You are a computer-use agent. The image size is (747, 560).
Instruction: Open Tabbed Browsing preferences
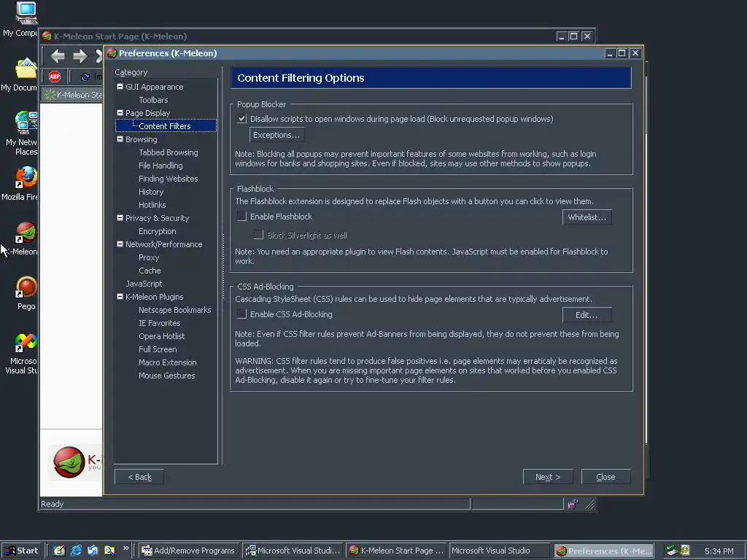click(169, 152)
